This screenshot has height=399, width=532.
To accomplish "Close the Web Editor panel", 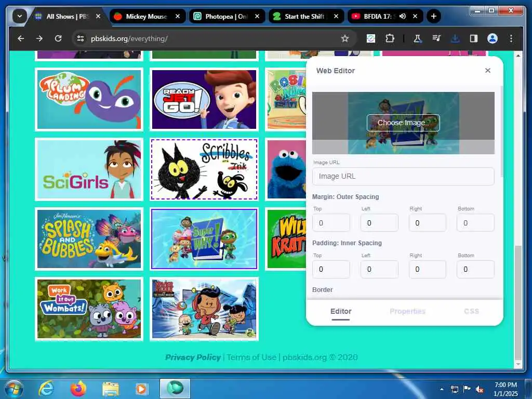I will [487, 71].
